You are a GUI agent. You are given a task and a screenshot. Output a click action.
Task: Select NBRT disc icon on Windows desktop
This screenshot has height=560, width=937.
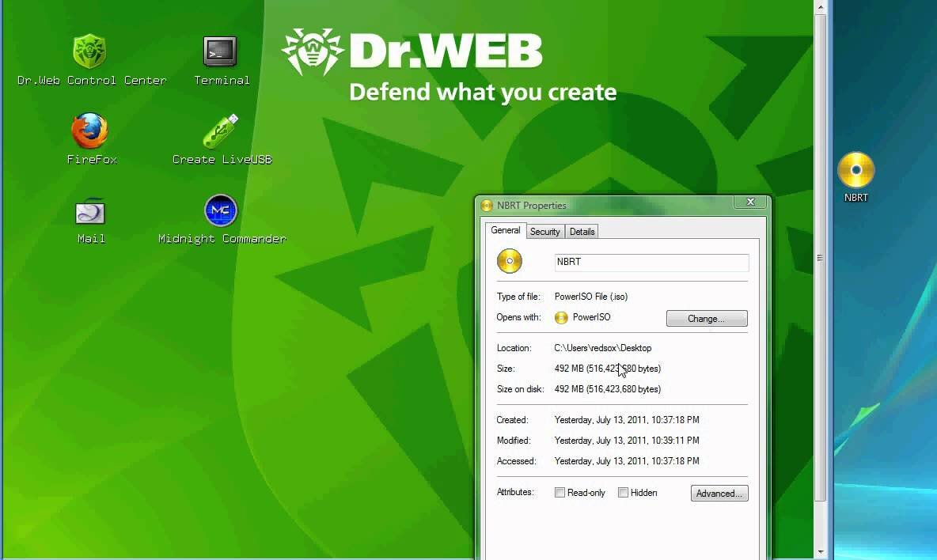[x=855, y=170]
